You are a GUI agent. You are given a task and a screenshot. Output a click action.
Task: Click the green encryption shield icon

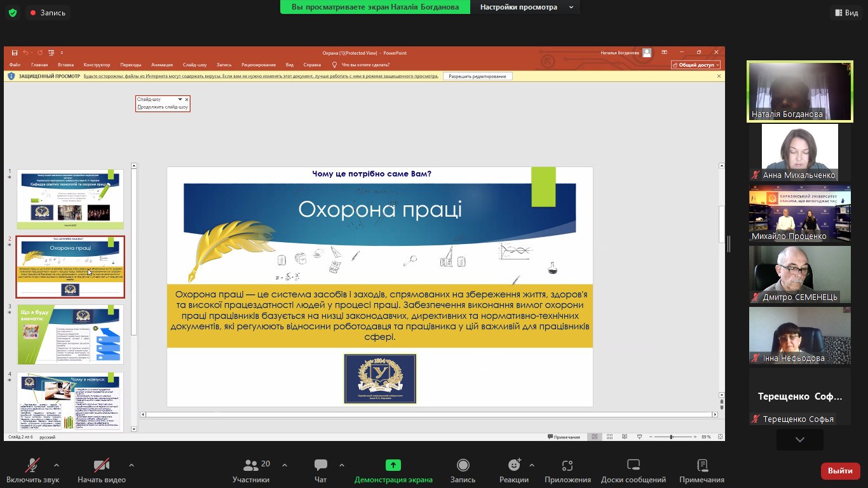click(13, 13)
